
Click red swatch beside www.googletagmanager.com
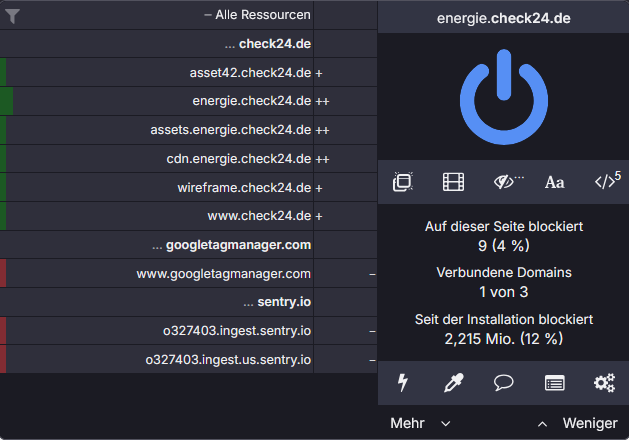tap(3, 274)
